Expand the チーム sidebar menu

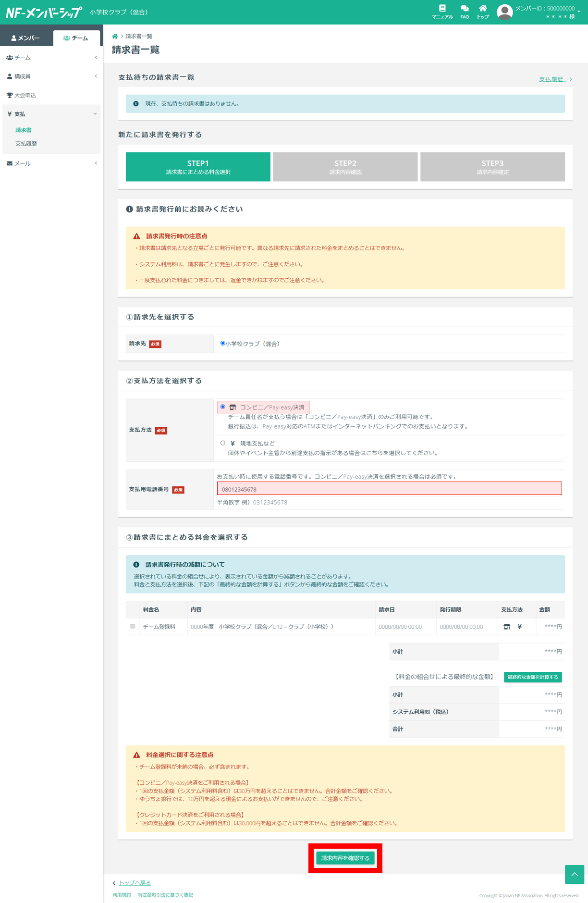[51, 58]
